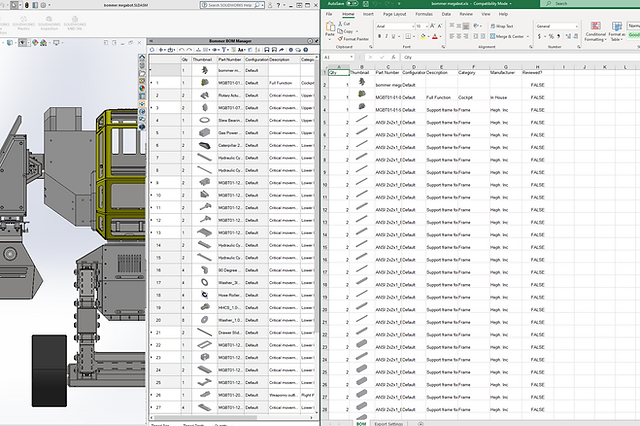Toggle pin on BOM Manager panel header
640x426 pixels.
(x=316, y=41)
